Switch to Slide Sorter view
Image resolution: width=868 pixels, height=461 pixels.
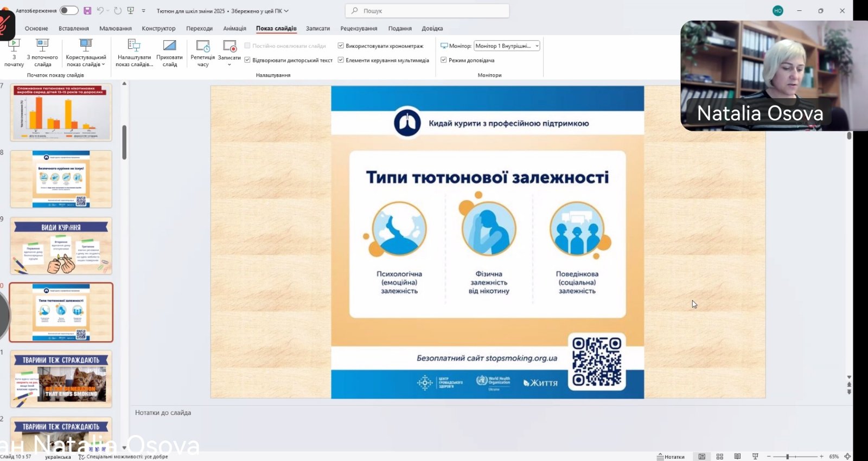click(x=720, y=457)
